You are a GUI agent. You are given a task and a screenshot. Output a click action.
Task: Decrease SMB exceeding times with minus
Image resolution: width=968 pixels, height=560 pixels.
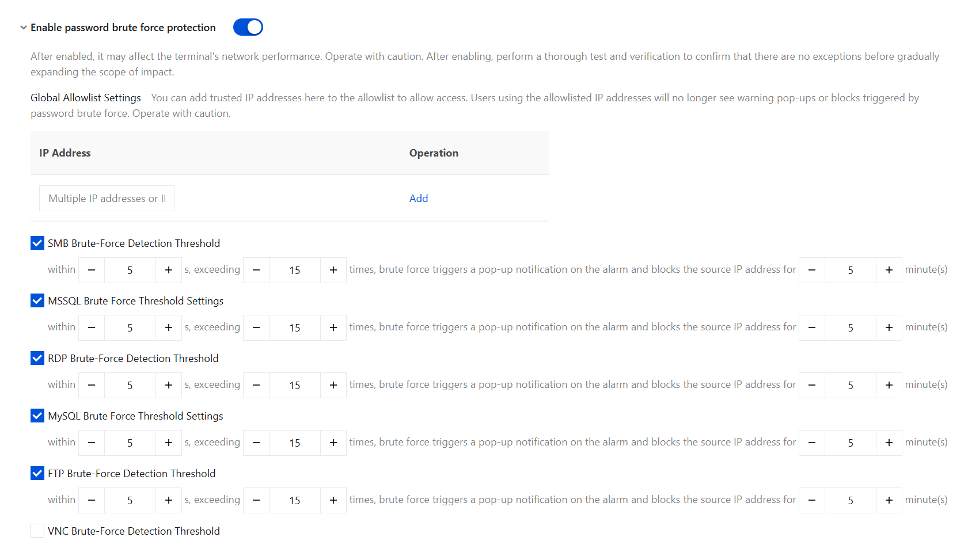[x=256, y=270]
